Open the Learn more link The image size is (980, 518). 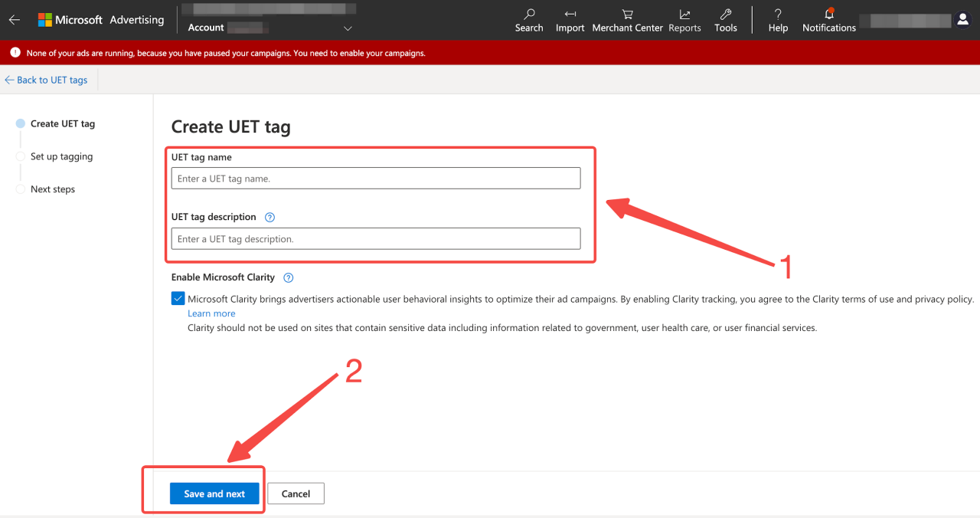[x=211, y=313]
